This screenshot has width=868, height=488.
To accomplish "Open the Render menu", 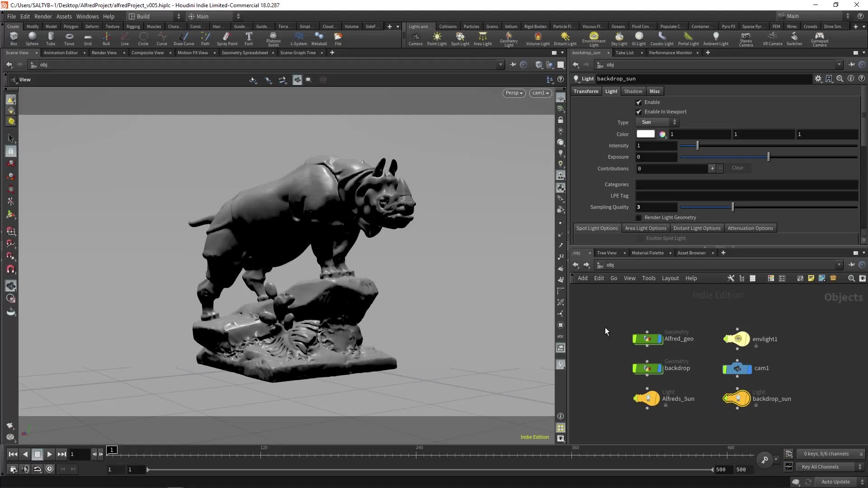I will point(43,16).
